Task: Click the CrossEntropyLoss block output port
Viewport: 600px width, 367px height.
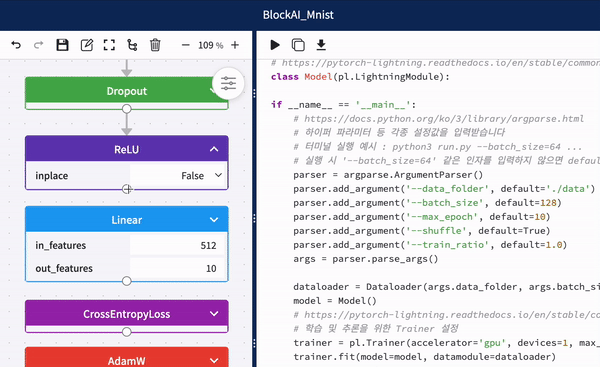Action: (x=127, y=332)
